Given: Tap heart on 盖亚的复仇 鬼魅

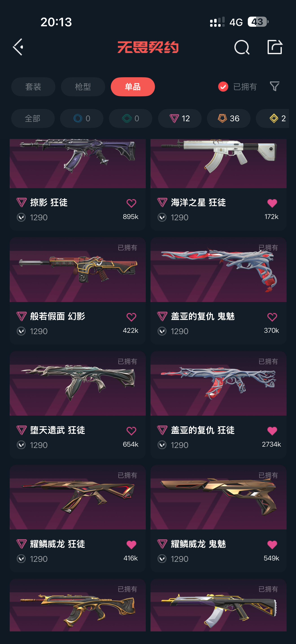Looking at the screenshot, I should pos(272,317).
